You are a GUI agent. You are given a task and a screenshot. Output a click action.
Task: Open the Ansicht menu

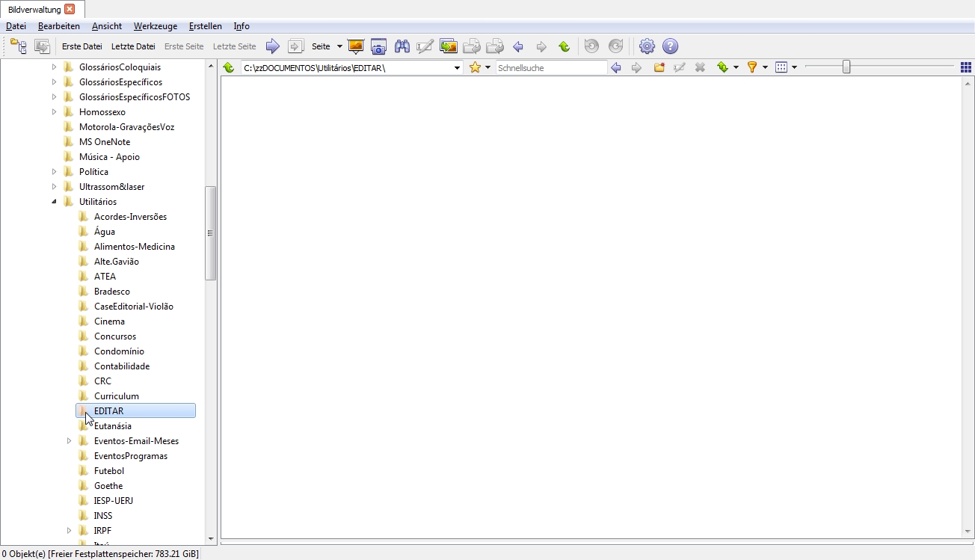pos(107,26)
